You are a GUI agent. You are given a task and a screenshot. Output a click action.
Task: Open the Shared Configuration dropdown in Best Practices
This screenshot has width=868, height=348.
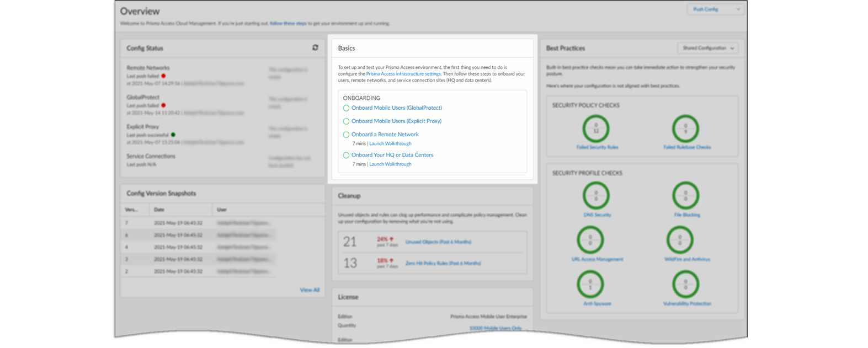[x=708, y=48]
